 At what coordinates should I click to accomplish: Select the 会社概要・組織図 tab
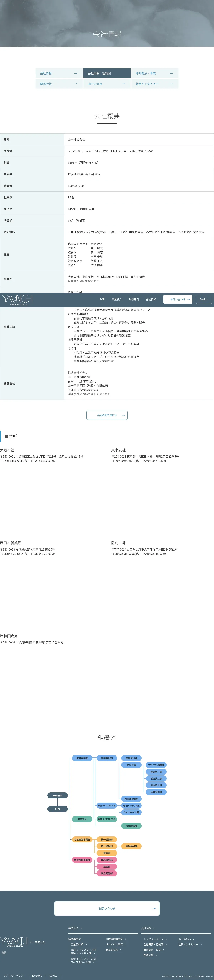[107, 73]
